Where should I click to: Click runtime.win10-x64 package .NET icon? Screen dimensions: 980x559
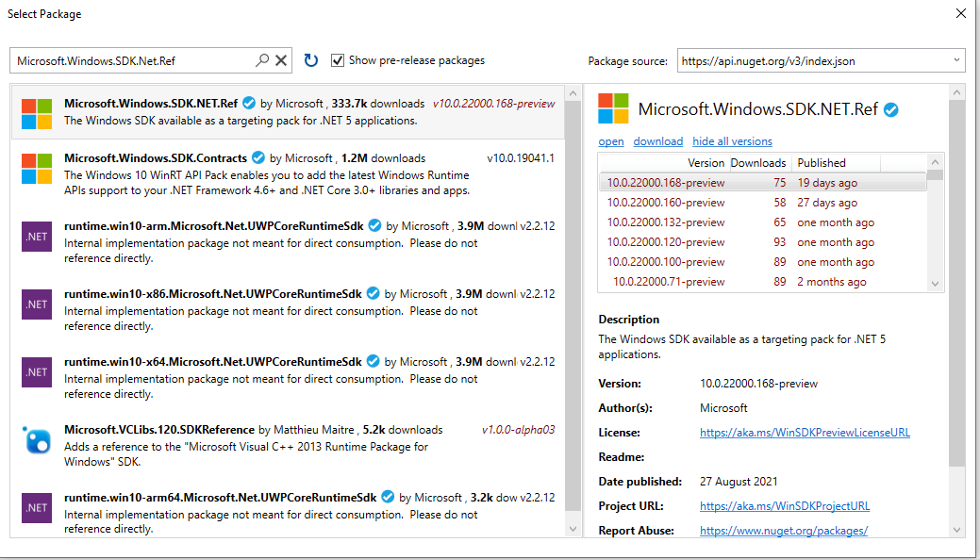tap(37, 372)
